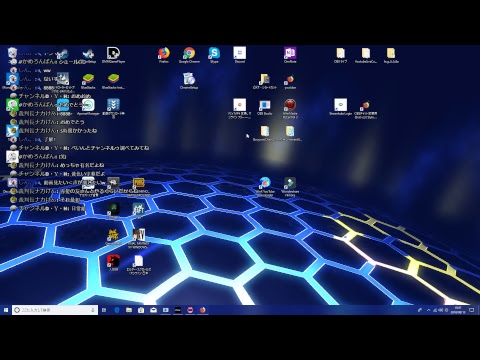Open the volume control in tray
Screen dimensions: 480x360
coord(441,310)
